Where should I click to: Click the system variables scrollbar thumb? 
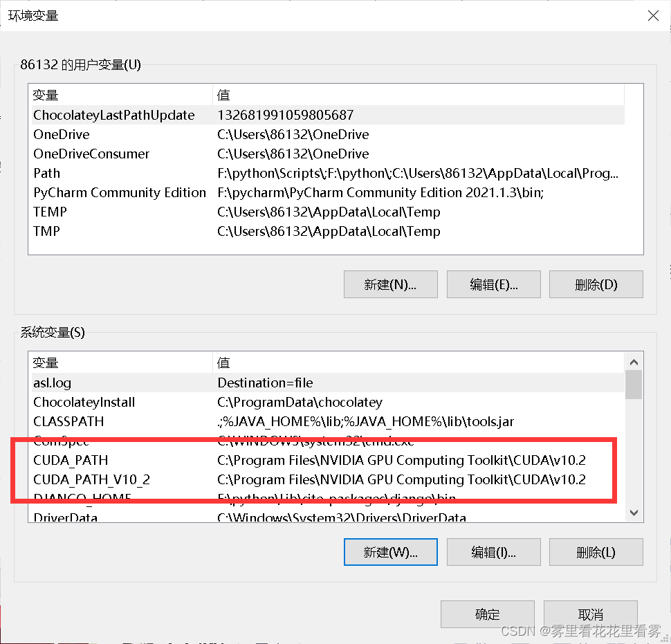pyautogui.click(x=634, y=385)
